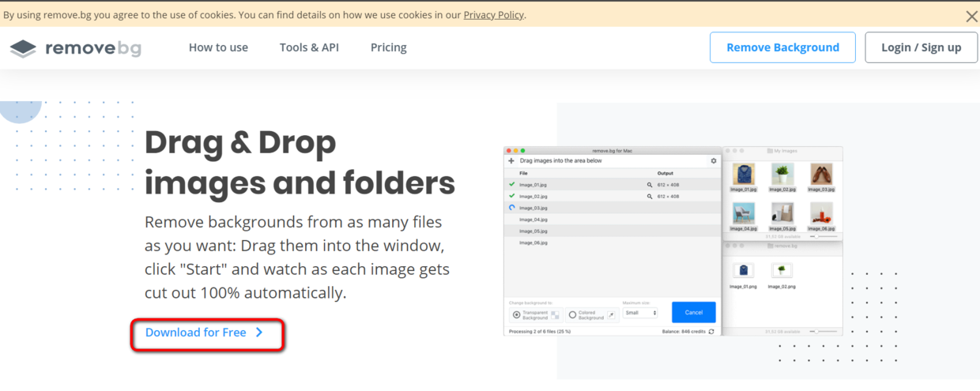980x391 pixels.
Task: Click the chevron arrow beside Download for Free
Action: point(259,333)
